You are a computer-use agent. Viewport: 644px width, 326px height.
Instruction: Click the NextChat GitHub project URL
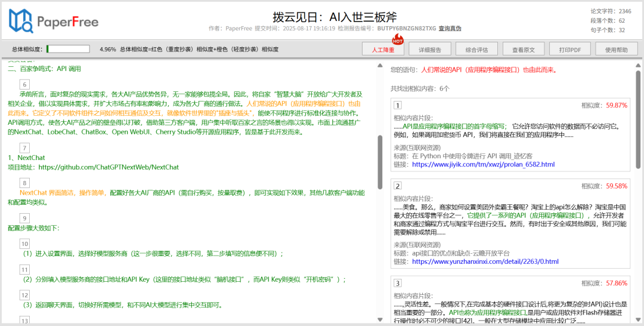pyautogui.click(x=109, y=167)
